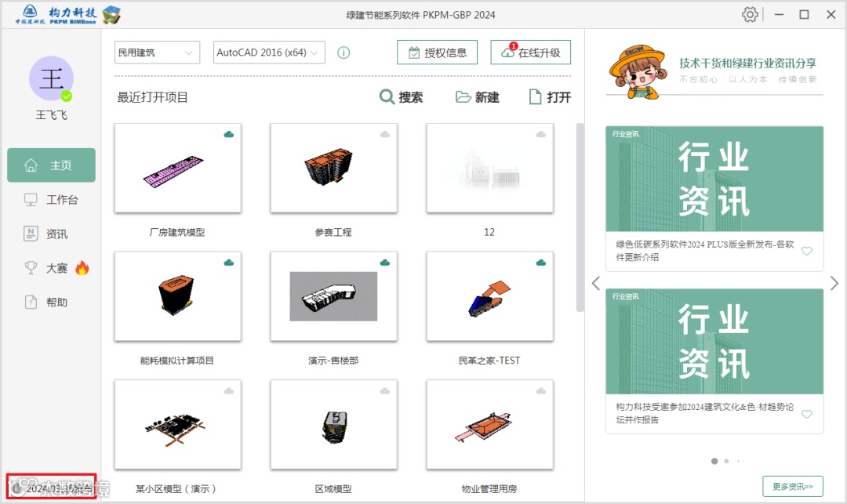Click the 王 user avatar
The height and width of the screenshot is (504, 847).
coord(51,78)
